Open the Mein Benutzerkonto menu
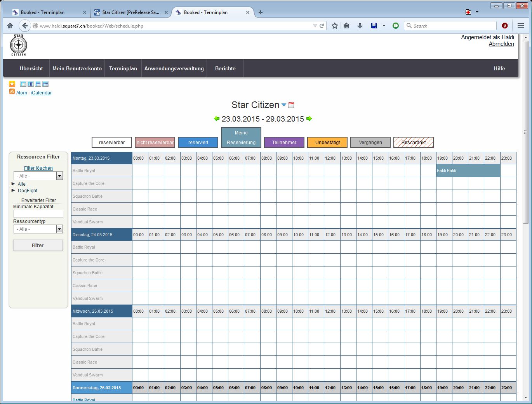Viewport: 532px width, 404px height. [x=77, y=68]
